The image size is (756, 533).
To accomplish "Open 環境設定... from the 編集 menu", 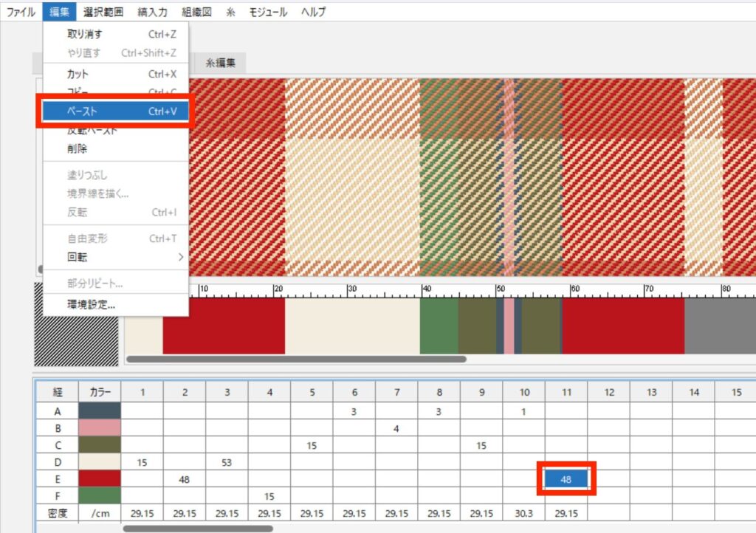I will [x=116, y=305].
